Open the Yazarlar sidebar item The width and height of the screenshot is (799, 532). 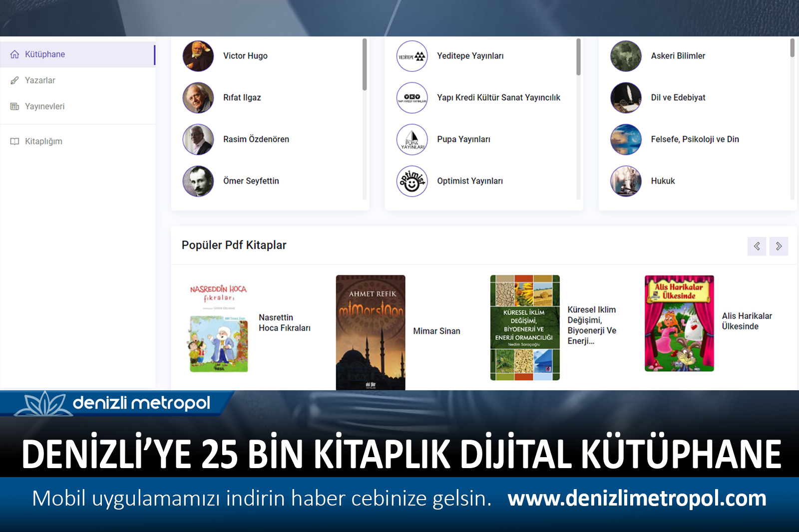(77, 80)
